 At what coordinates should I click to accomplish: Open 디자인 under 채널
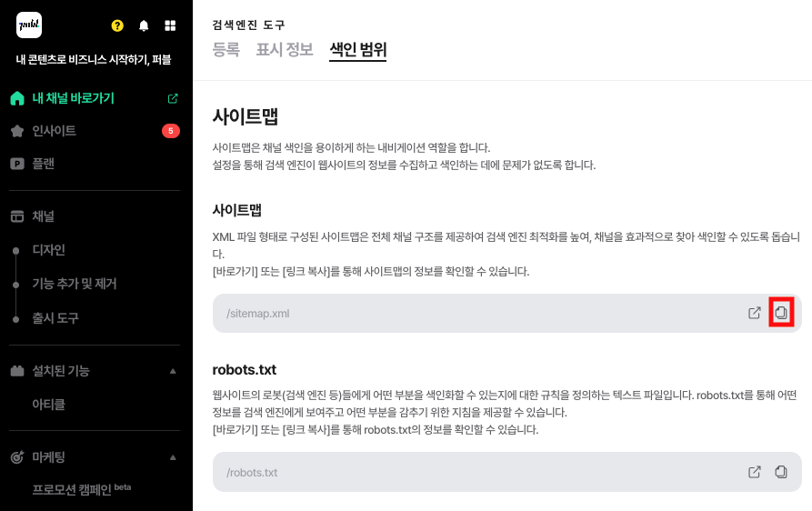tap(48, 250)
